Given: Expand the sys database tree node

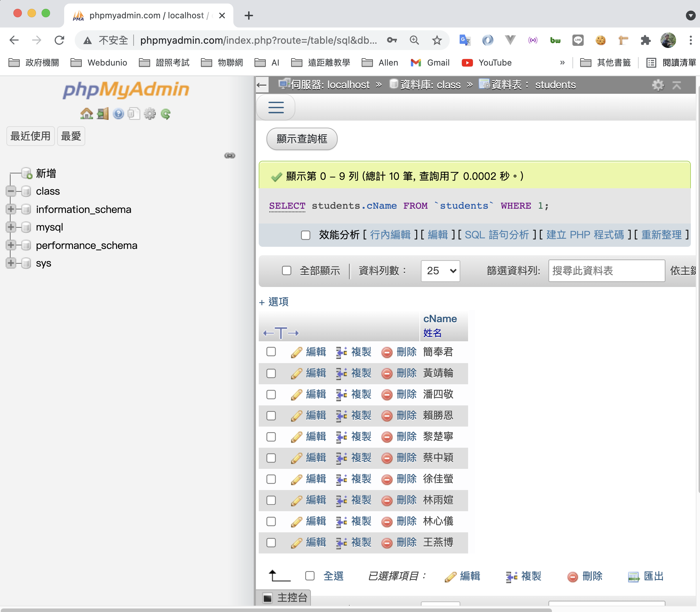Looking at the screenshot, I should pyautogui.click(x=11, y=263).
